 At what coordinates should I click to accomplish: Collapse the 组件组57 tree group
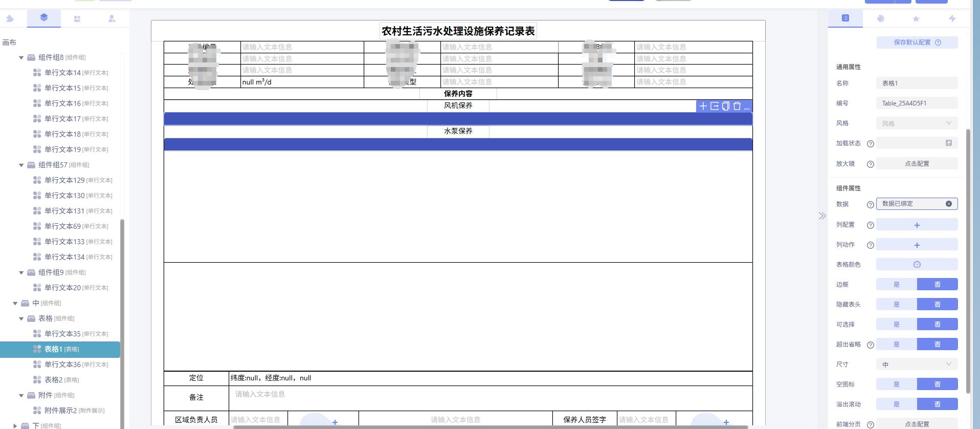pos(21,165)
